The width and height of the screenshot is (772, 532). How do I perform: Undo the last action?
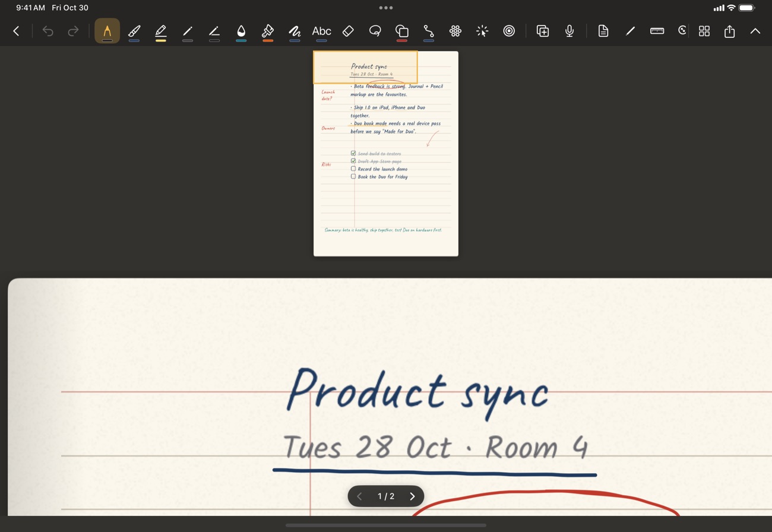tap(48, 31)
